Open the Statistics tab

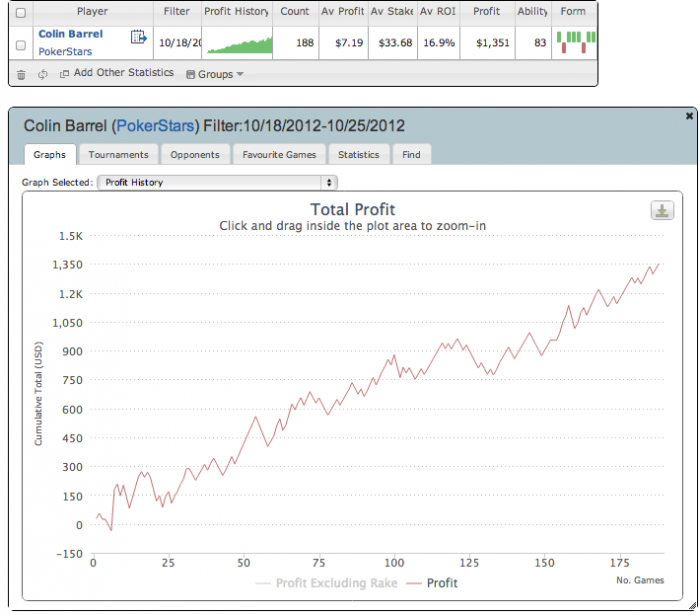click(358, 154)
